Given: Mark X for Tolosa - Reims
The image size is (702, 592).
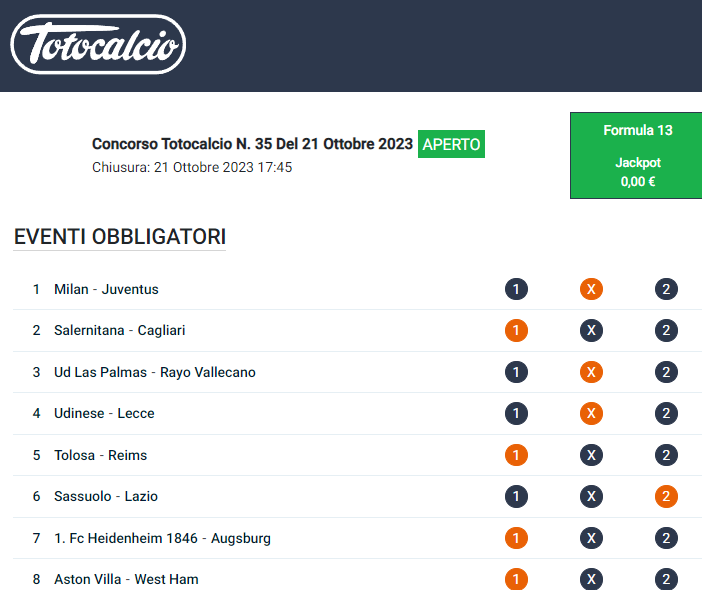Looking at the screenshot, I should 591,455.
